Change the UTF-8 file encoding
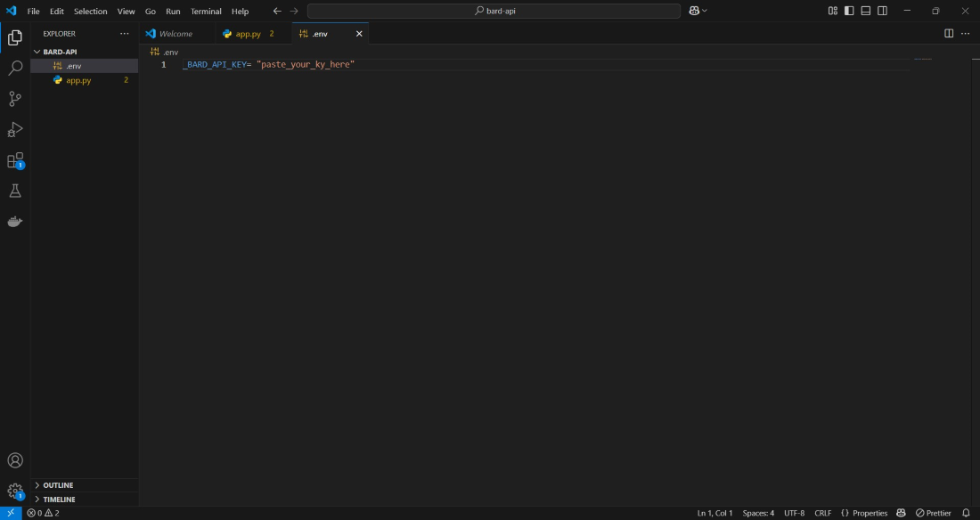This screenshot has height=520, width=980. tap(795, 513)
